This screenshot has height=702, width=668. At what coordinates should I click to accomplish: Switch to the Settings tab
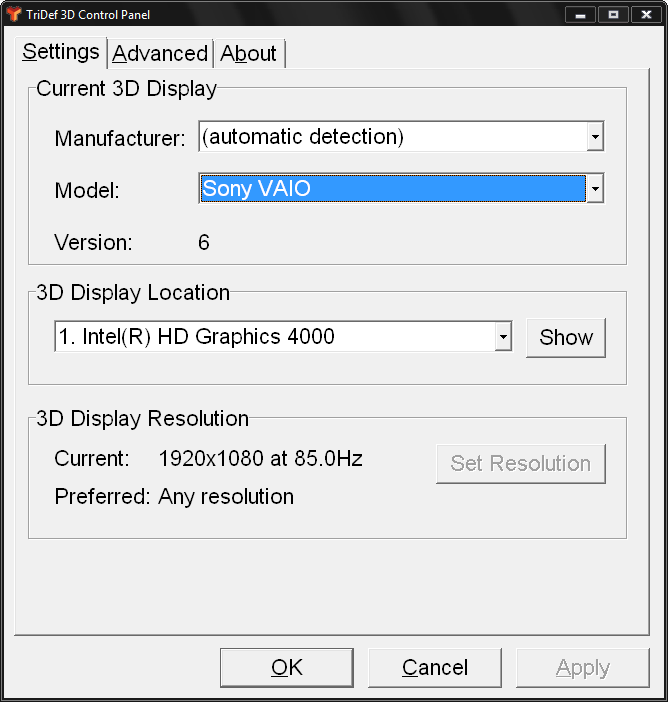(x=61, y=52)
